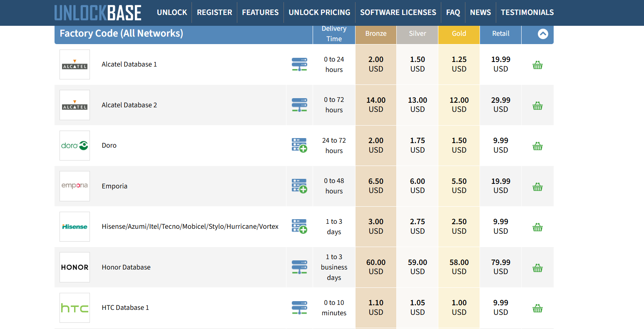
Task: Select the Doro service name
Action: pyautogui.click(x=109, y=146)
